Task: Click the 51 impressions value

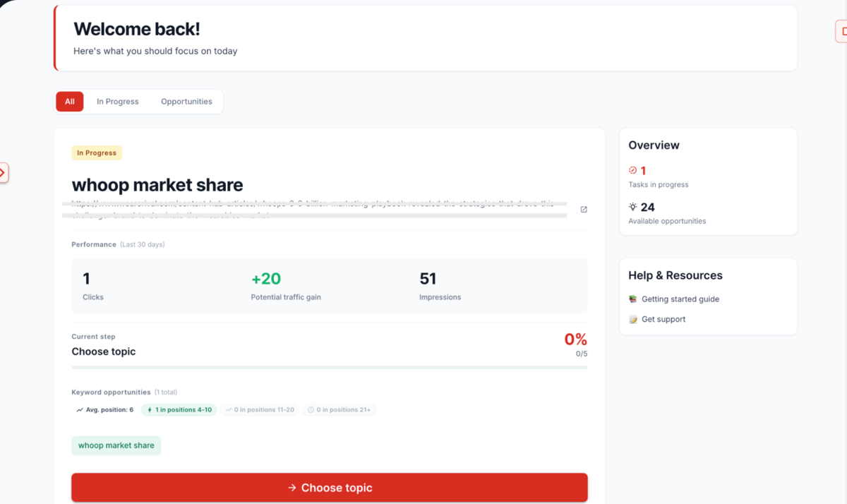Action: tap(428, 279)
